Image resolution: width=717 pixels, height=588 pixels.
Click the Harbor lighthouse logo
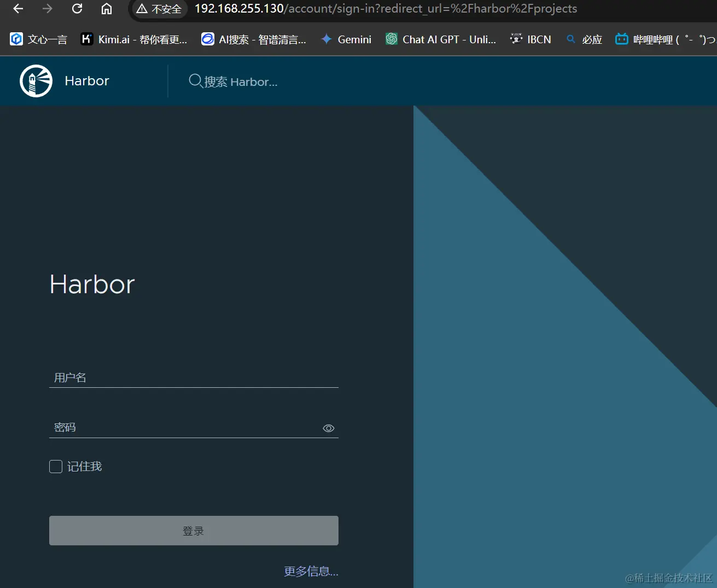[x=36, y=81]
